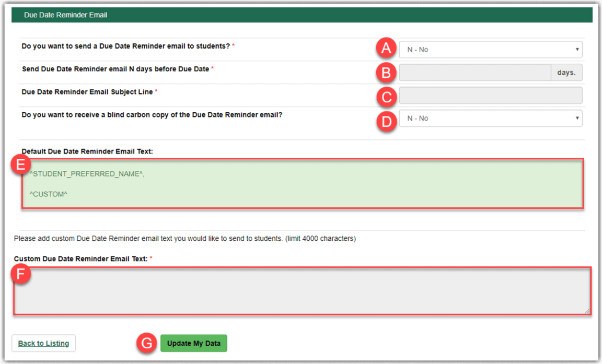Click the green default email text box

pyautogui.click(x=302, y=184)
